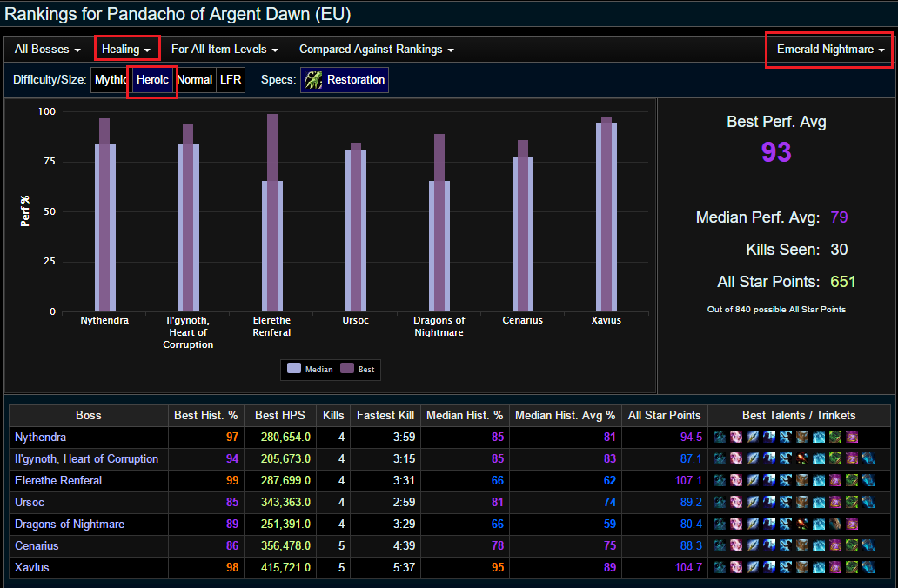Toggle the Median legend color swatch

pos(294,369)
